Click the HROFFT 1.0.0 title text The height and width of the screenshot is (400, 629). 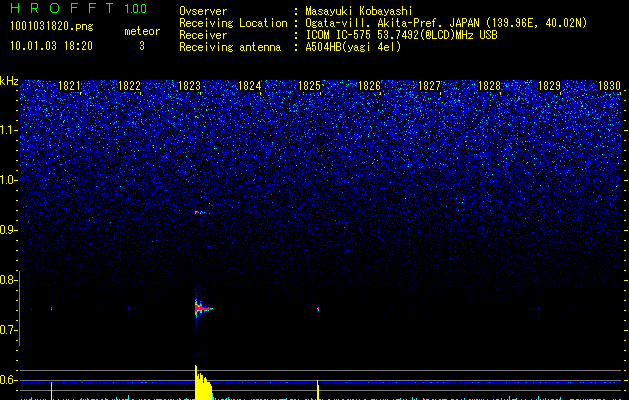pos(78,8)
